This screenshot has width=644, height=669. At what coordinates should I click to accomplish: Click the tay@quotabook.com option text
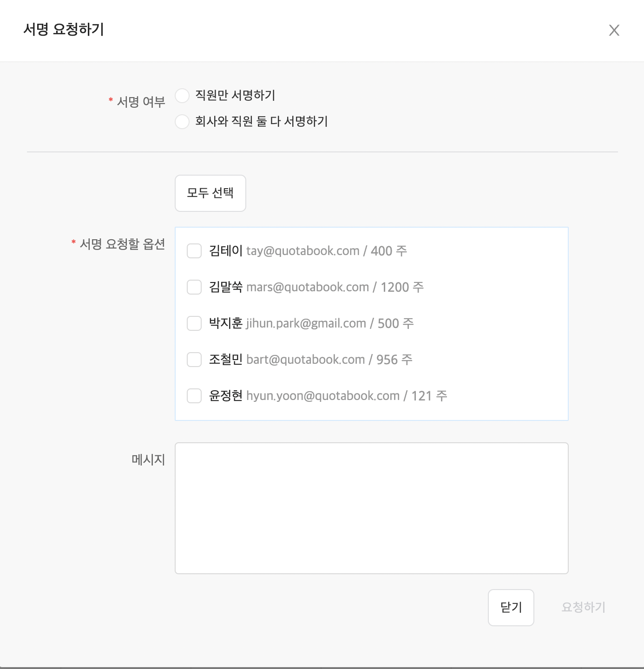coord(327,251)
